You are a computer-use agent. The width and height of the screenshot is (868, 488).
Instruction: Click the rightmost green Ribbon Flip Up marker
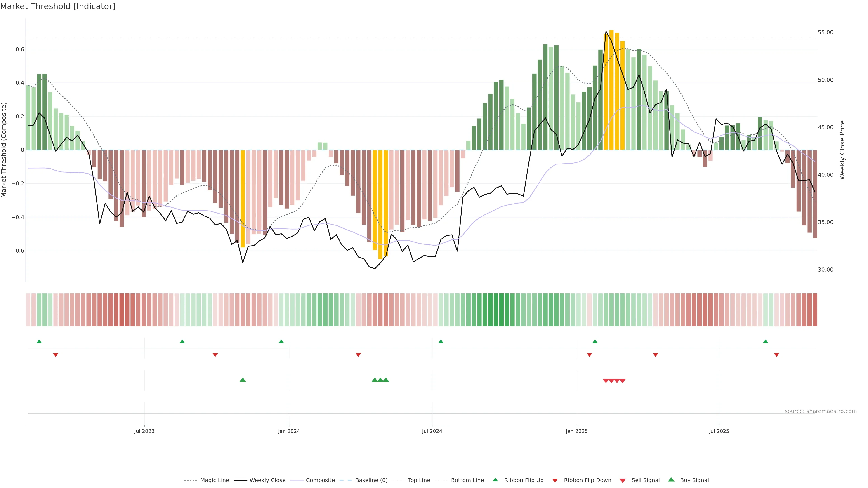(766, 342)
